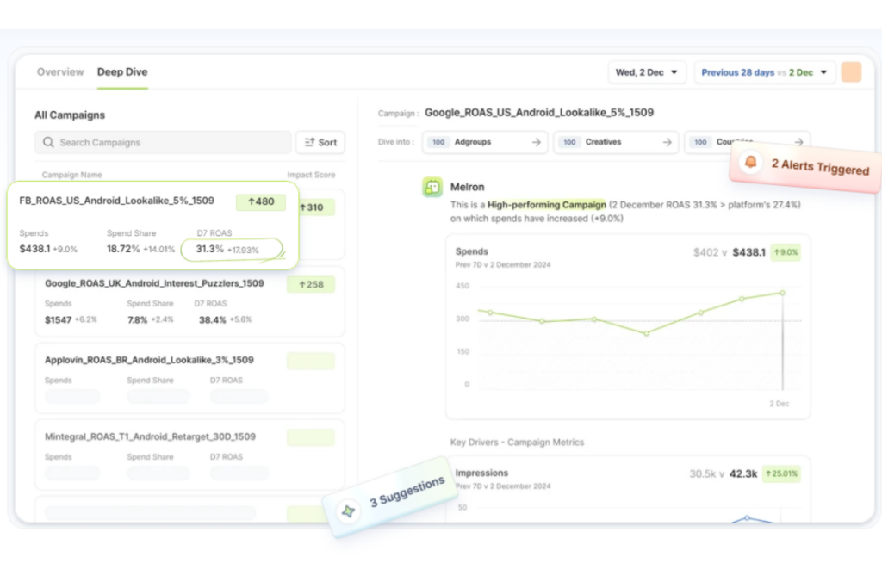Click the Search Campaigns field
Screen dimensions: 882x588
pyautogui.click(x=163, y=142)
